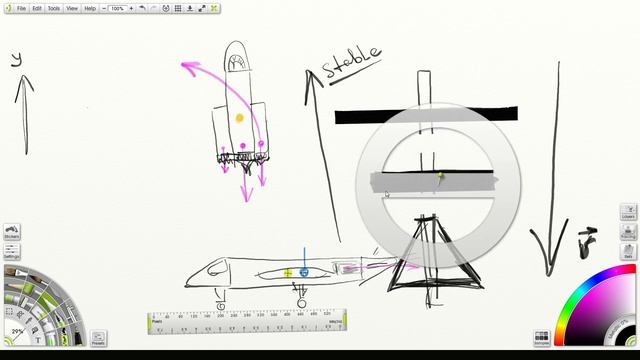Open the View menu

coord(72,8)
